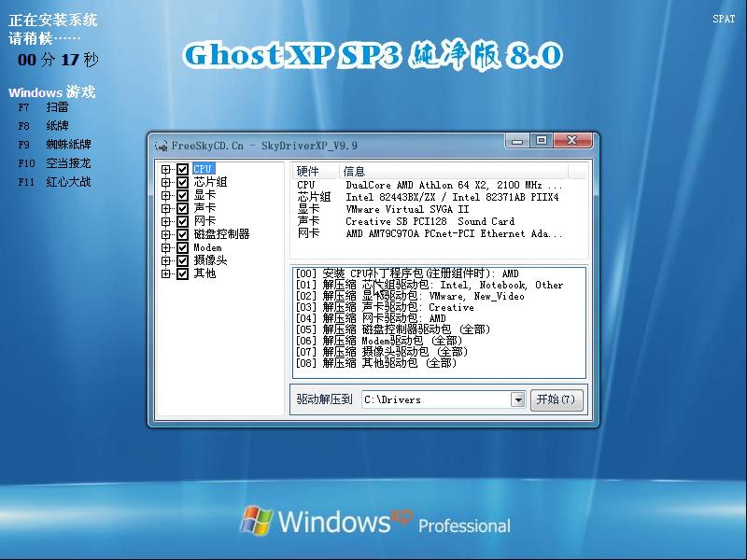Click log line [04] 网卡驱动包 AMD

pyautogui.click(x=371, y=318)
